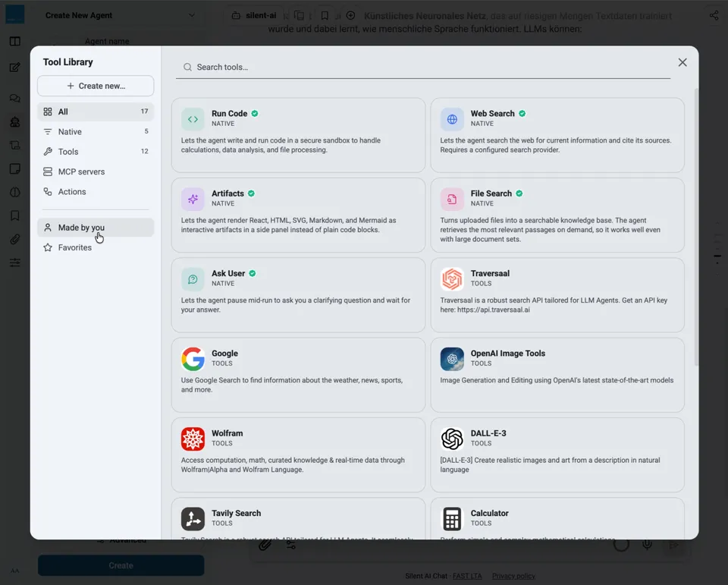Open the MCP servers category
Screen dimensions: 728x585
pos(96,171)
